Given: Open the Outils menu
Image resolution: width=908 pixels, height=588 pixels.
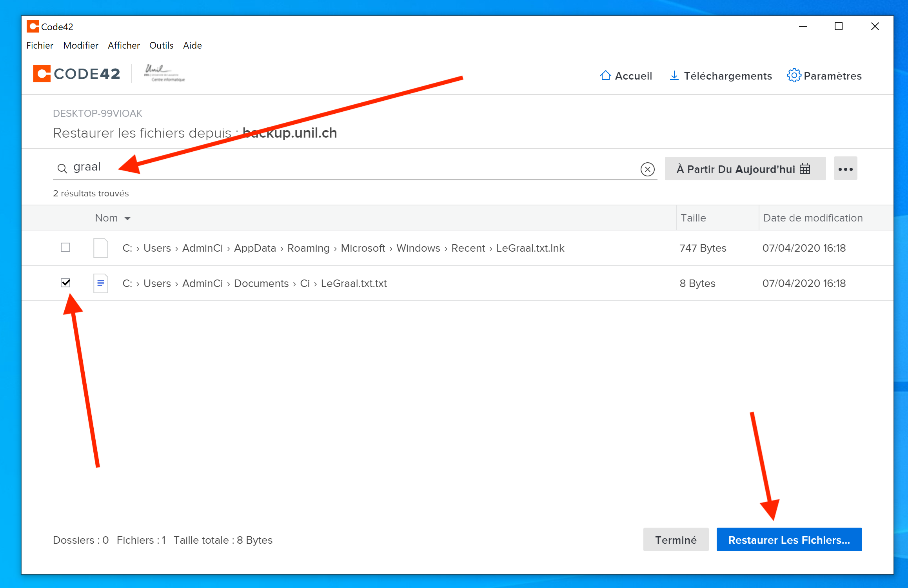Looking at the screenshot, I should point(161,45).
